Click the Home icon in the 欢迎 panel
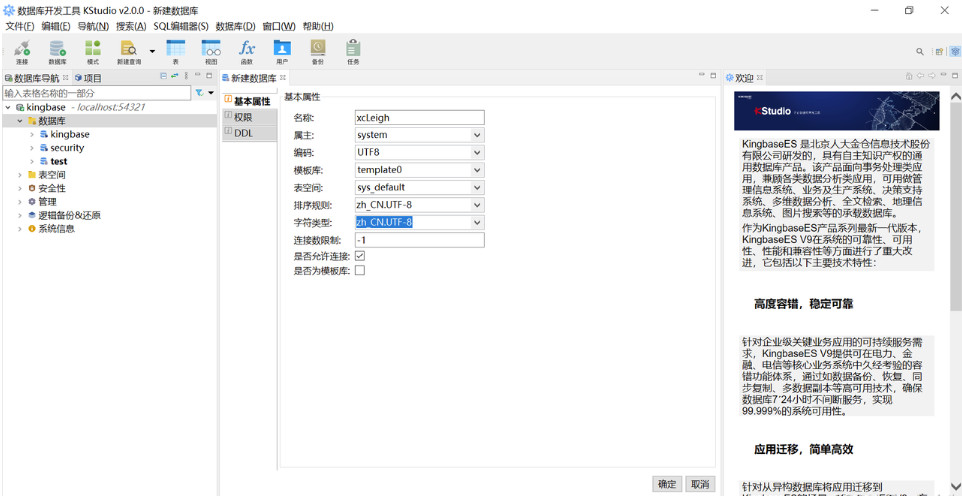The width and height of the screenshot is (962, 496). click(909, 76)
